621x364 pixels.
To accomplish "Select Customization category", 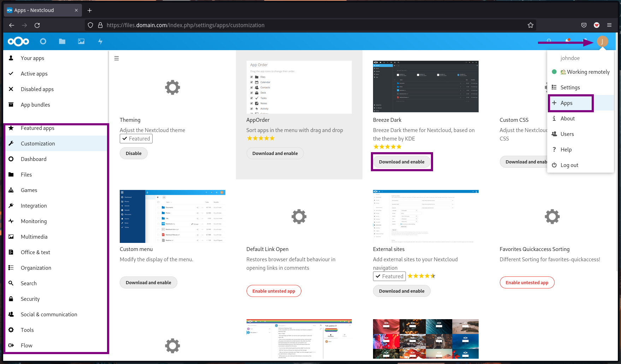I will coord(56,144).
